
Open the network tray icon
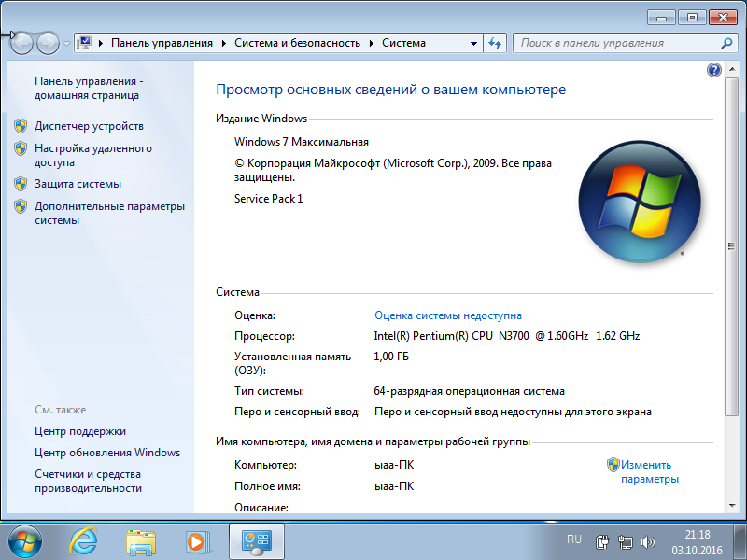[x=625, y=542]
